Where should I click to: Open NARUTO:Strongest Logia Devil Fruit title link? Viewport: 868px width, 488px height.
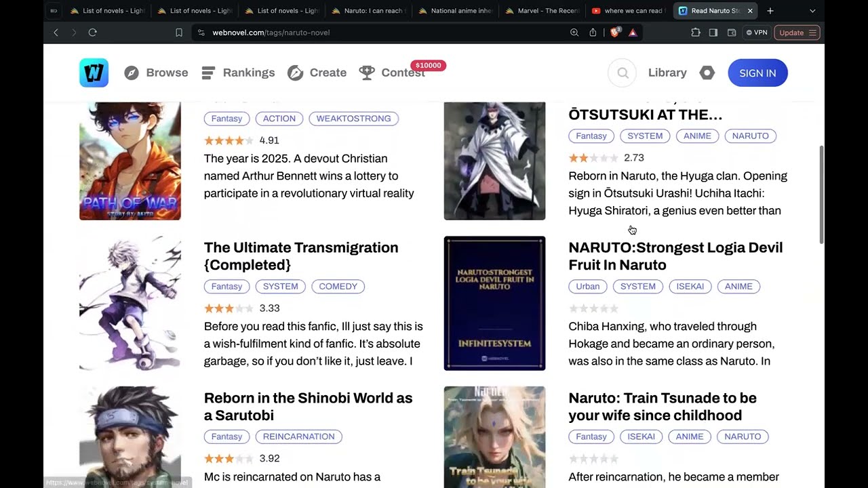point(675,256)
